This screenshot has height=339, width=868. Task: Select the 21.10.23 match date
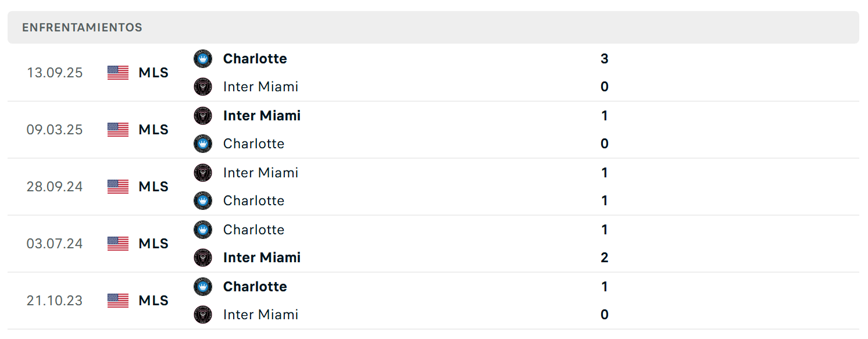(55, 301)
